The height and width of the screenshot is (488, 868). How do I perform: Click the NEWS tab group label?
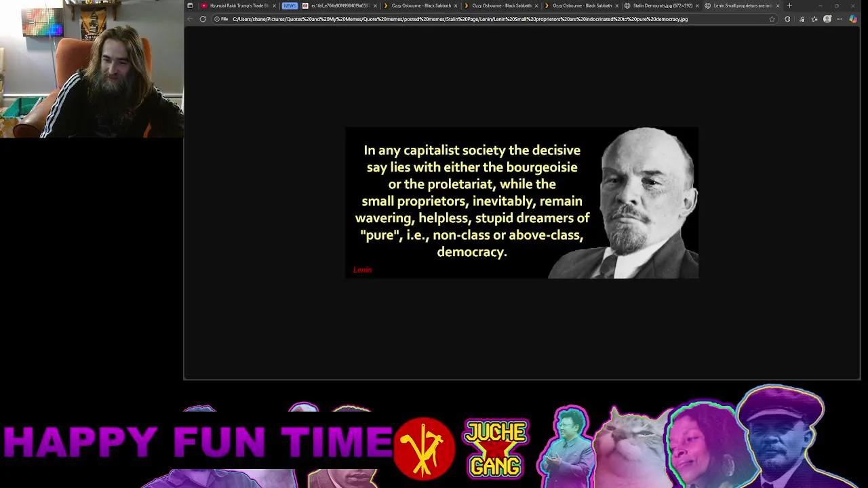(290, 5)
